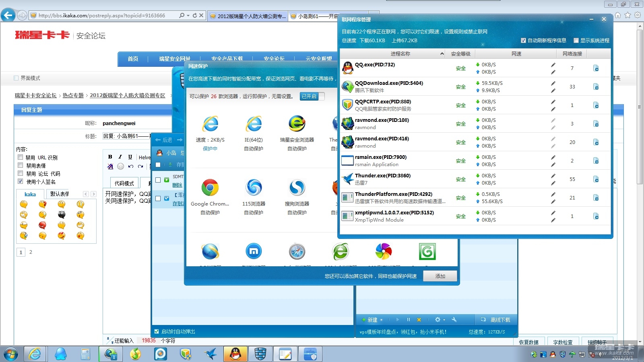This screenshot has height=362, width=644.
Task: Open the document icon in the Thunder.exe row
Action: 596,179
